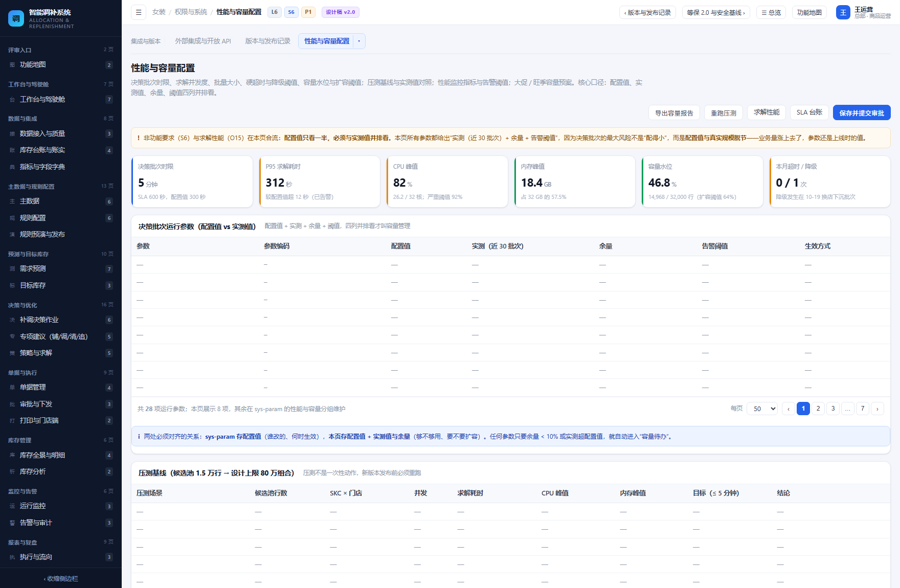Open the 等保 2.0 与安全基线 next link

716,12
